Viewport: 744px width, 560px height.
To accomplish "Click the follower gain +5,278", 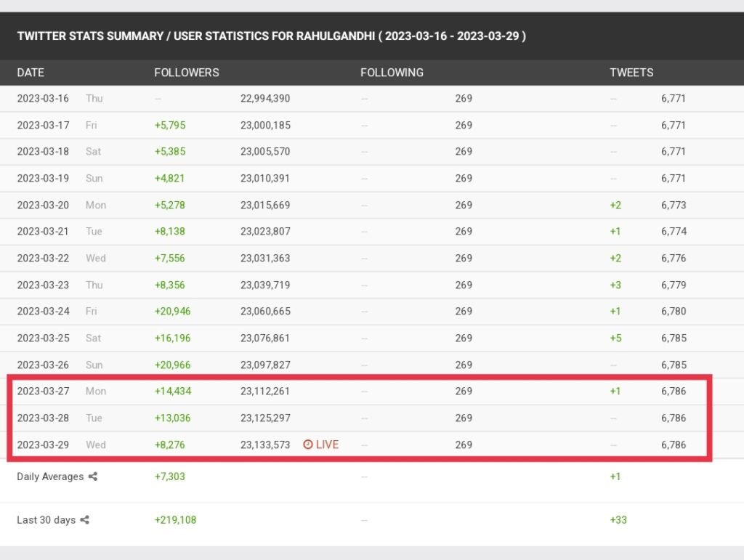I will 170,206.
